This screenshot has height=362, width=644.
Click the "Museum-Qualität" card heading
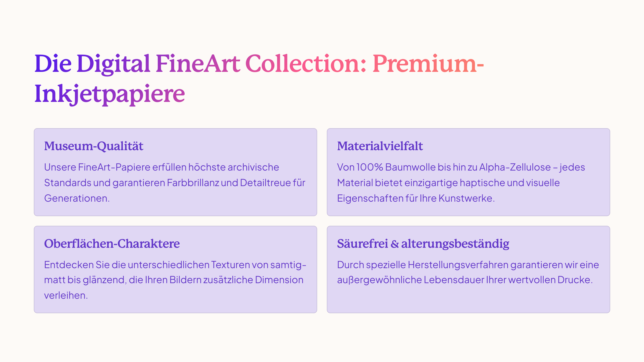94,146
